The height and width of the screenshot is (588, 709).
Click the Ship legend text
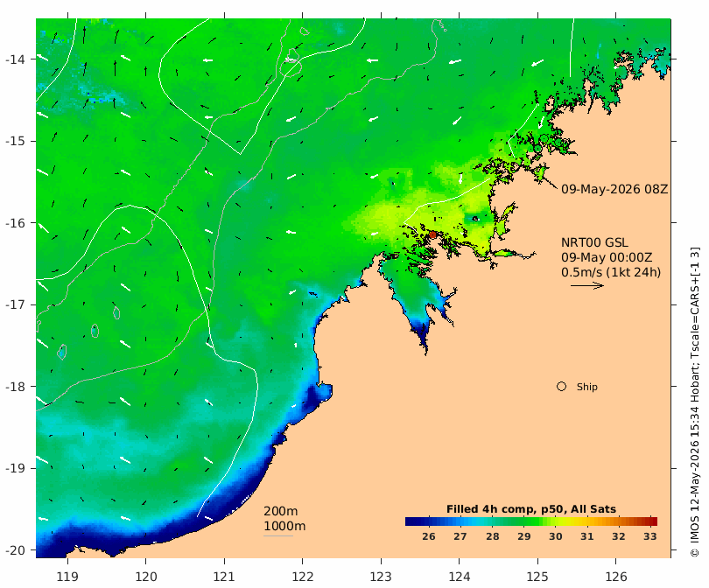[587, 387]
